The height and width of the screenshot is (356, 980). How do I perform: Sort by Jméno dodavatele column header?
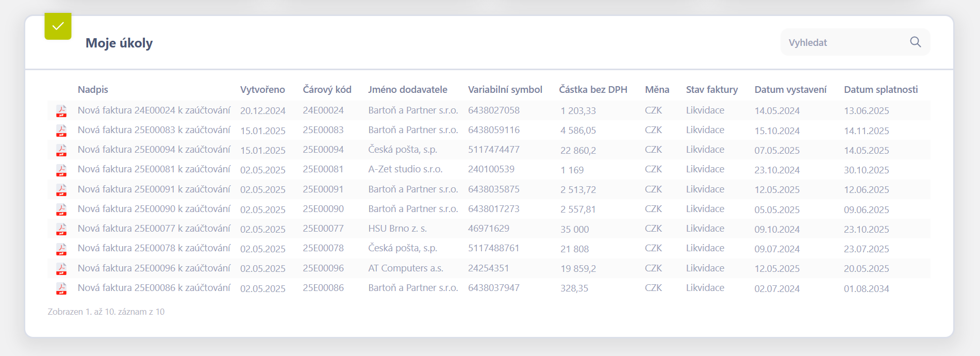point(407,90)
